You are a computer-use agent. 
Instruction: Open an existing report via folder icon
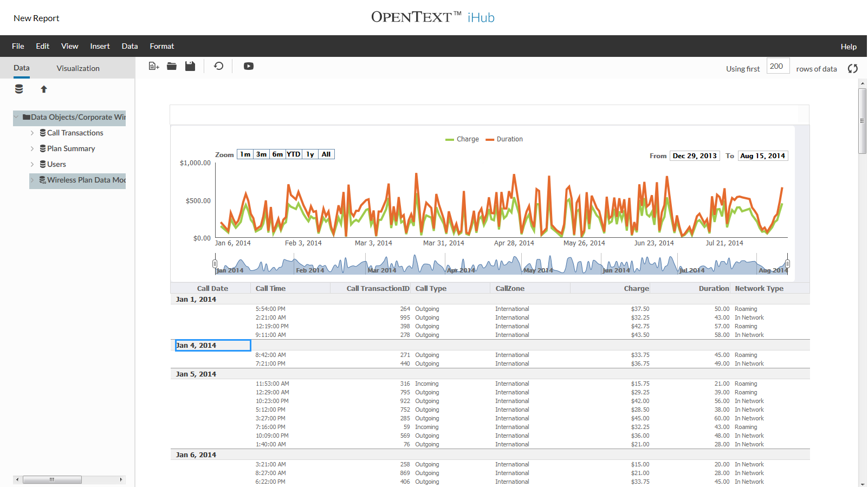172,66
